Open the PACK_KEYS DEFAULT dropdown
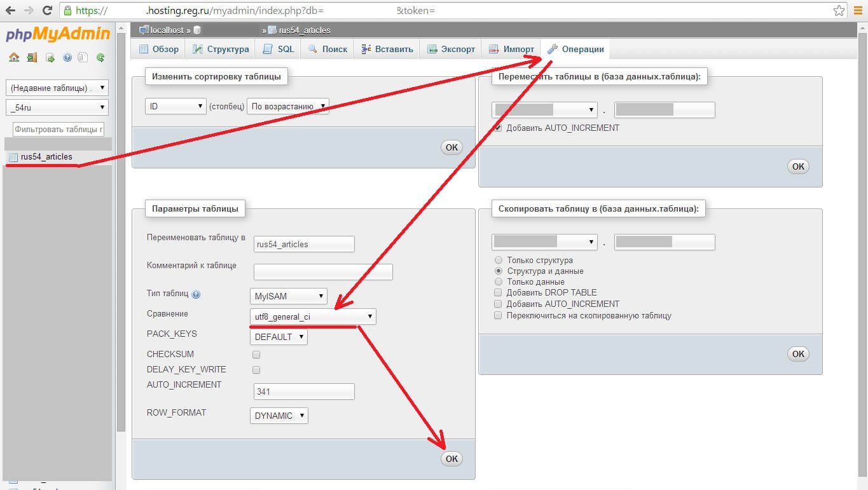This screenshot has width=868, height=490. (x=279, y=337)
